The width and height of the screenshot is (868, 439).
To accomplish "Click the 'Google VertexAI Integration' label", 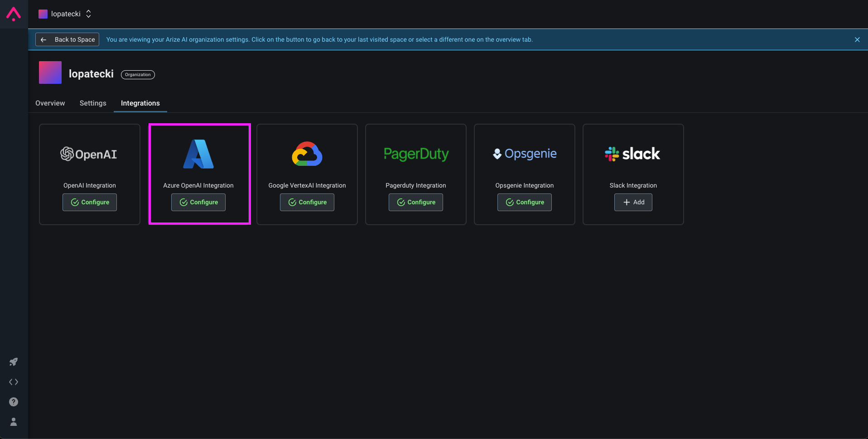I will [307, 185].
